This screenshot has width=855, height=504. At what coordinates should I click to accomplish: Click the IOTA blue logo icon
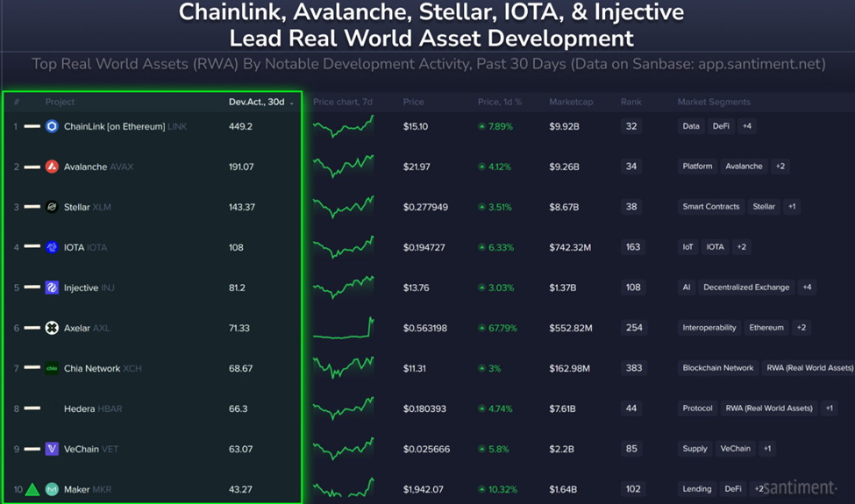(52, 247)
